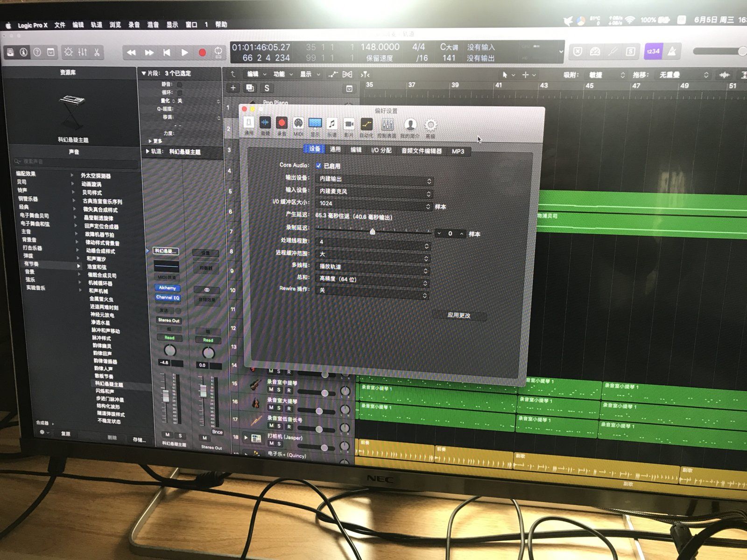
Task: Record-enable the 录音室低音长号 track
Action: (x=289, y=426)
